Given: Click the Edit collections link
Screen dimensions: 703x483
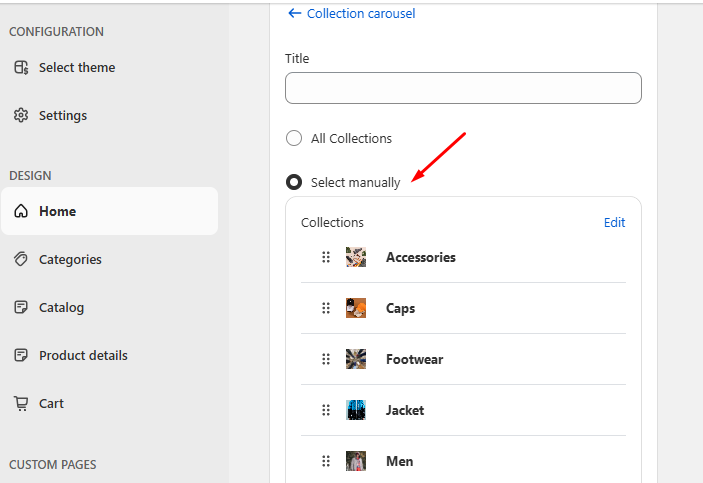Looking at the screenshot, I should click(x=614, y=222).
